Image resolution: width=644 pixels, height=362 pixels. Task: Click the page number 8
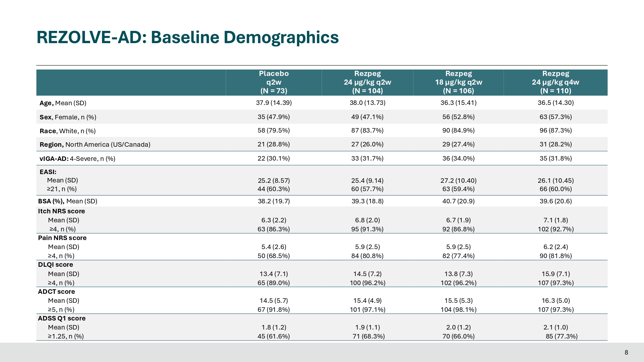click(626, 352)
